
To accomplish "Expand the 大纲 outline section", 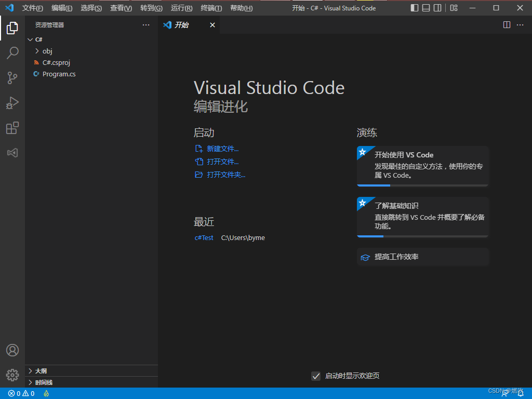I will point(91,371).
